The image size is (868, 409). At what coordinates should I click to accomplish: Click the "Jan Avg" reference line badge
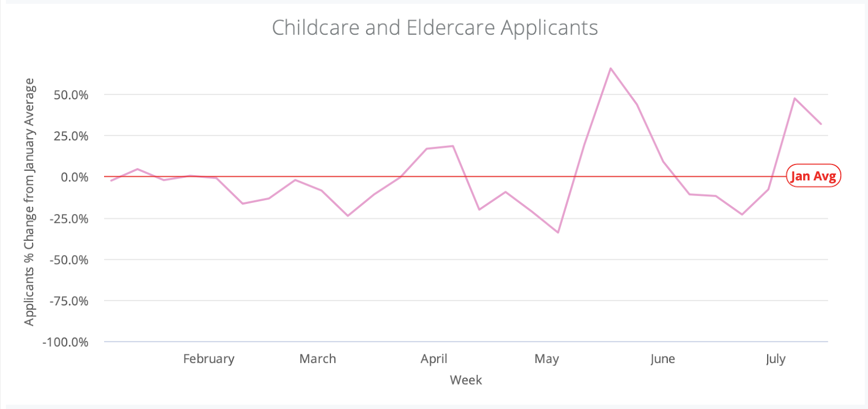tap(813, 176)
